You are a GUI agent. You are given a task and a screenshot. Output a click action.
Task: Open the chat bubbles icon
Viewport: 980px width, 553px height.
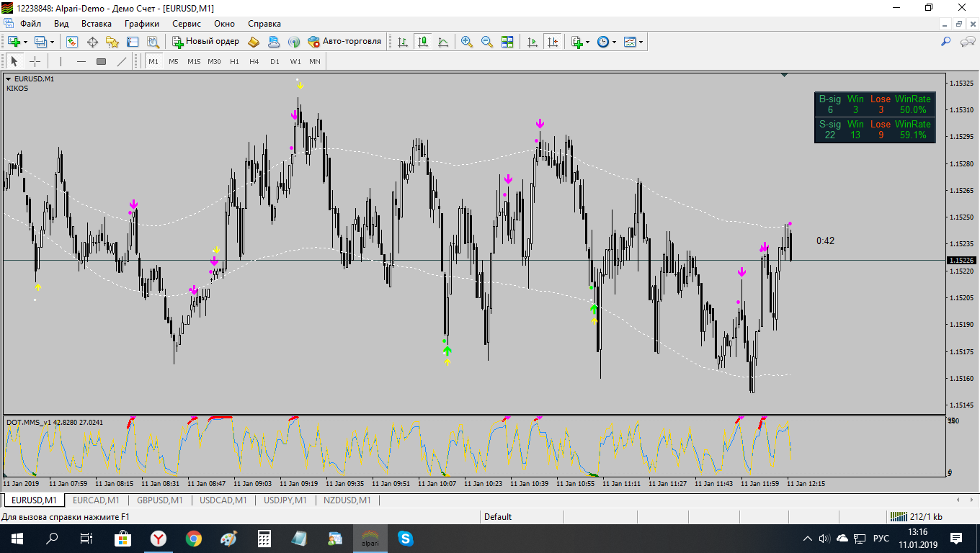967,42
